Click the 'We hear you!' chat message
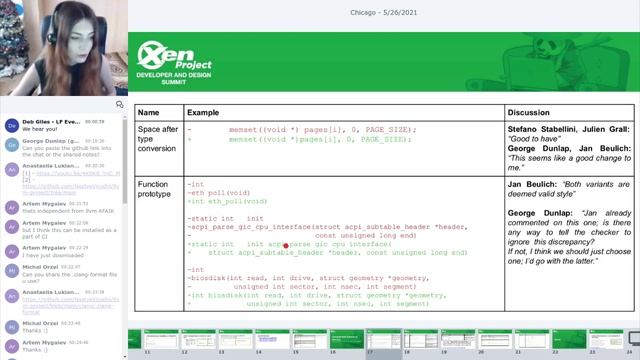Image resolution: width=640 pixels, height=360 pixels. (40, 129)
